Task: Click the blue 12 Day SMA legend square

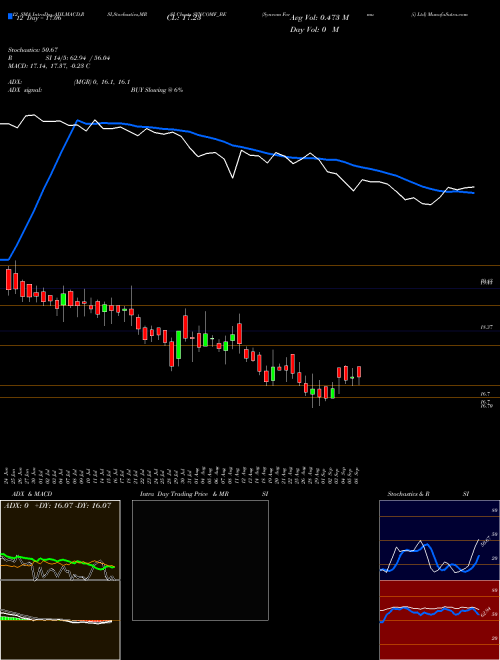Action: pyautogui.click(x=10, y=16)
